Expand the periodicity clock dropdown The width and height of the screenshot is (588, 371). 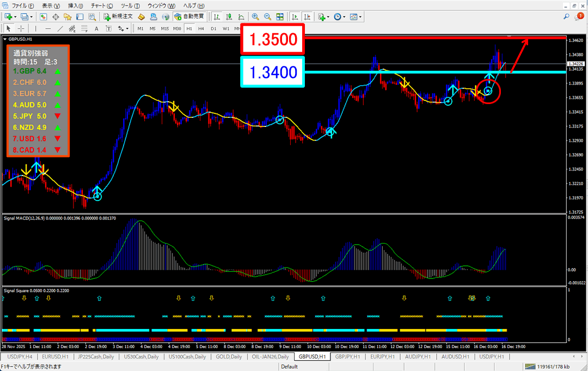[344, 17]
